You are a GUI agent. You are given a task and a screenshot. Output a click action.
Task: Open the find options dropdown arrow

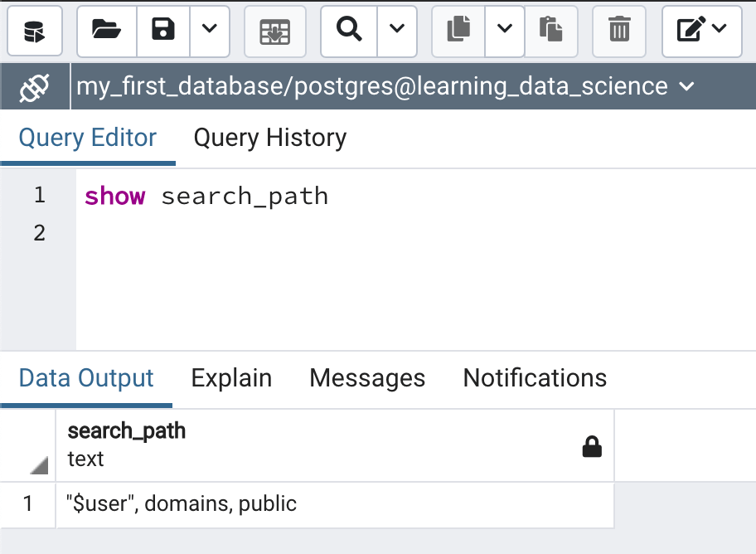click(397, 31)
